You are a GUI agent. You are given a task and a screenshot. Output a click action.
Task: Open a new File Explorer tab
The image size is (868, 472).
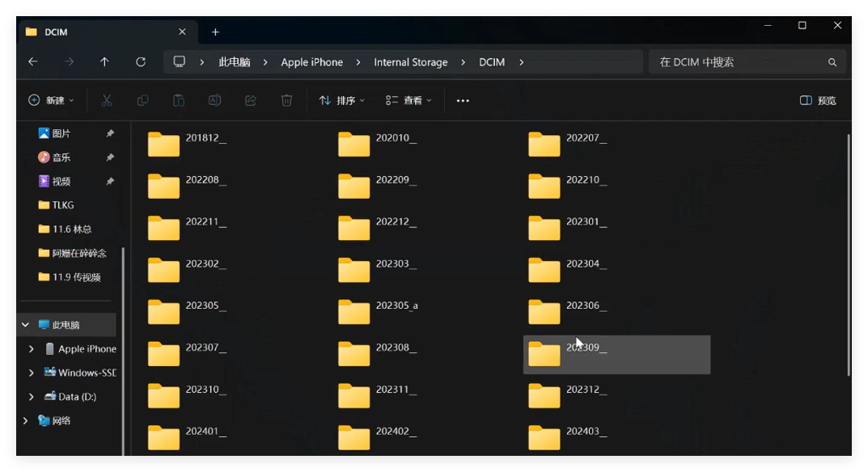215,32
